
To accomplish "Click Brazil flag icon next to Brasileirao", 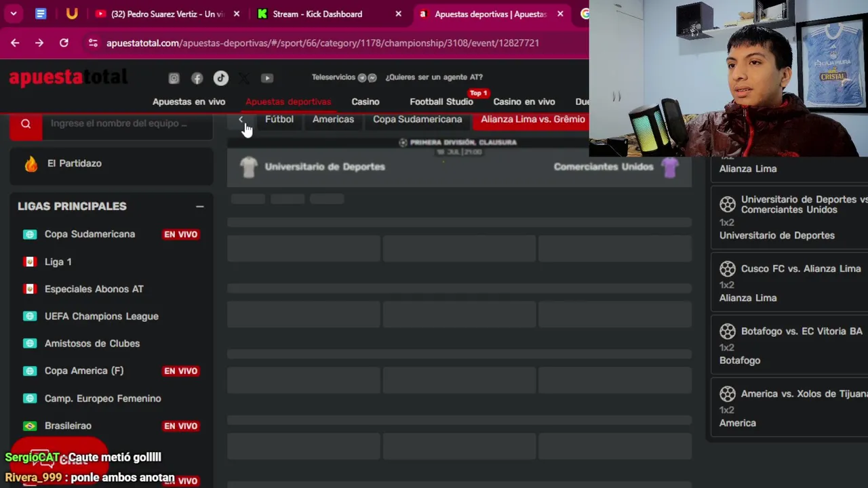I will click(x=29, y=426).
